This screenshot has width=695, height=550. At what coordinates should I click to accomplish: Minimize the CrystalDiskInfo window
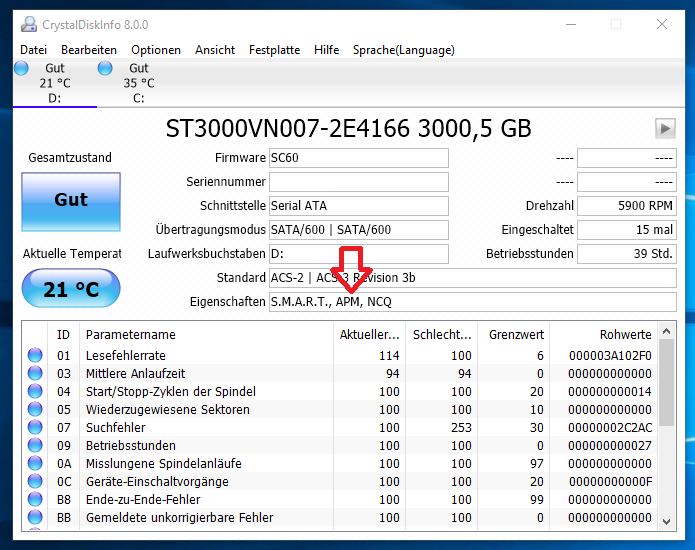[x=571, y=24]
